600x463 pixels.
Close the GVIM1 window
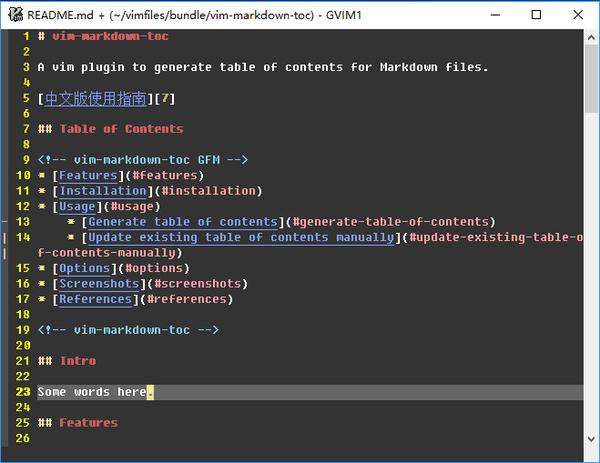pos(577,15)
